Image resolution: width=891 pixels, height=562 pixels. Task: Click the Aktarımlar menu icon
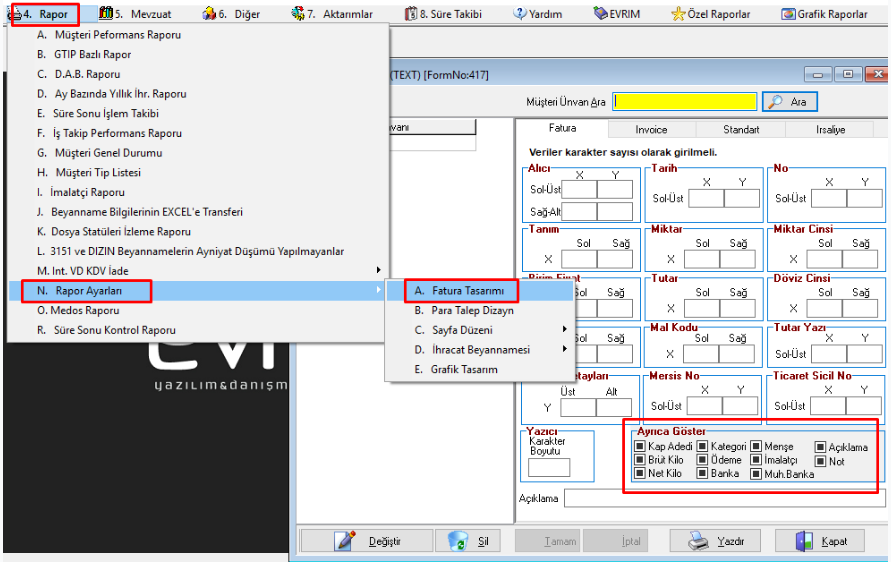(298, 14)
